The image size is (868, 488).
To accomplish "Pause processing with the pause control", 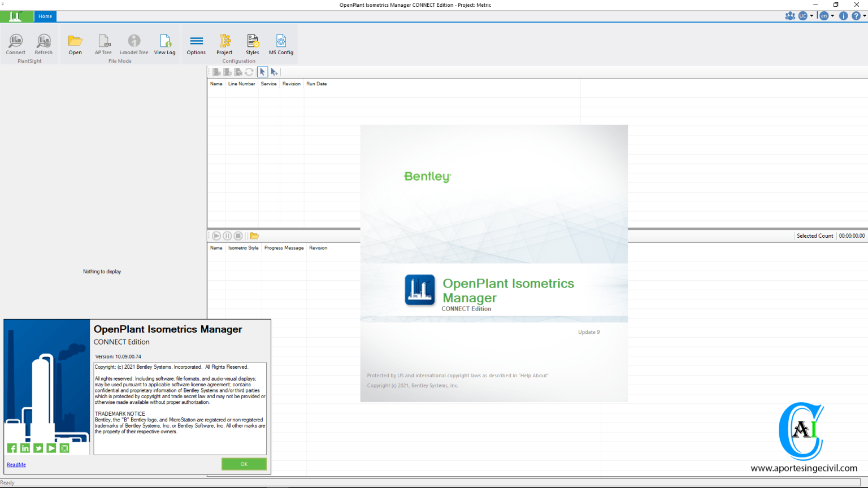I will [x=227, y=236].
